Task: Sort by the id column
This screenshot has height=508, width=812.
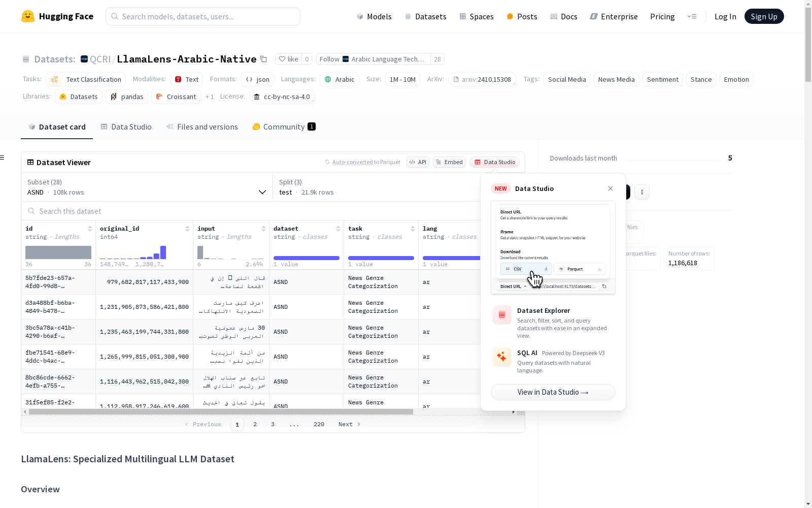Action: pyautogui.click(x=90, y=229)
